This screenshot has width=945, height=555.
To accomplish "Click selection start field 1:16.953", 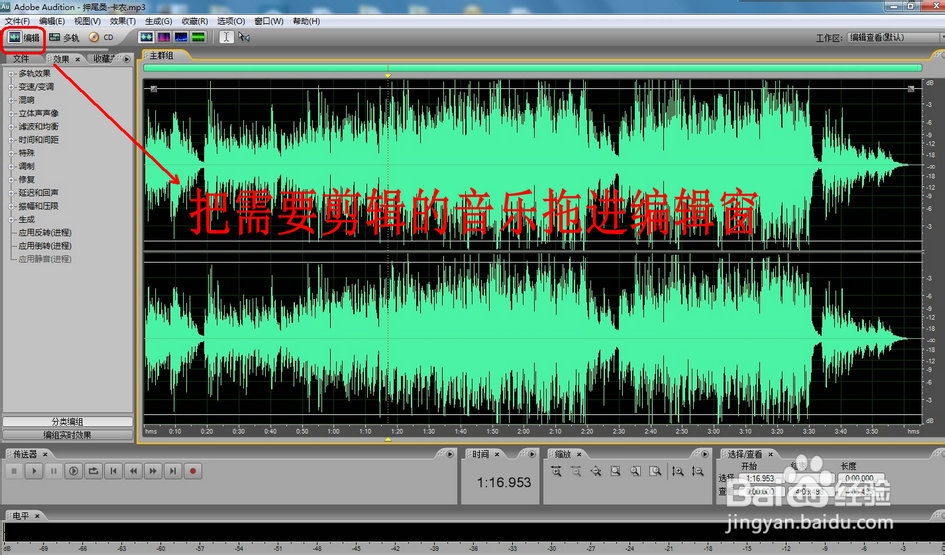I will click(x=760, y=478).
